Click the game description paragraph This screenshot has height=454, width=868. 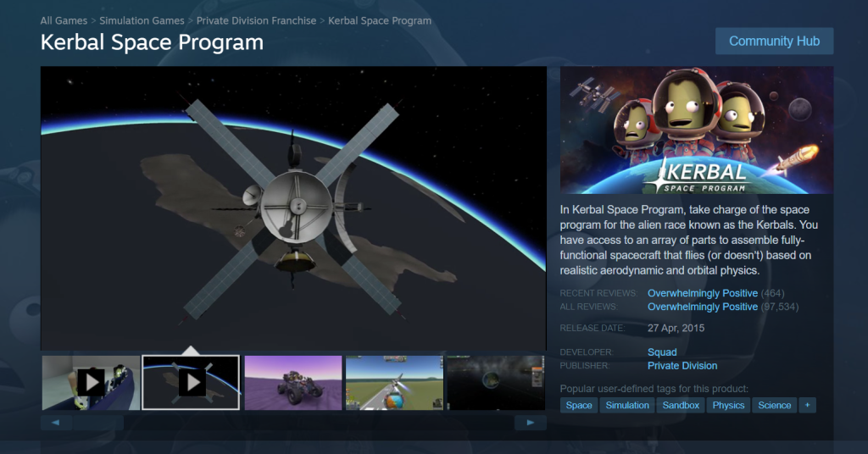pyautogui.click(x=688, y=240)
